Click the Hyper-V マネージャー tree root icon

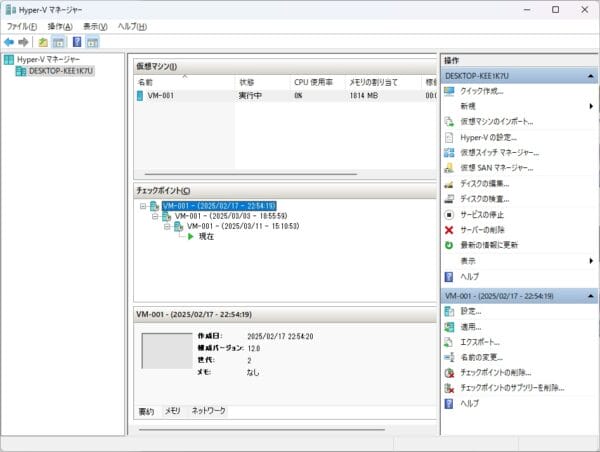point(9,59)
